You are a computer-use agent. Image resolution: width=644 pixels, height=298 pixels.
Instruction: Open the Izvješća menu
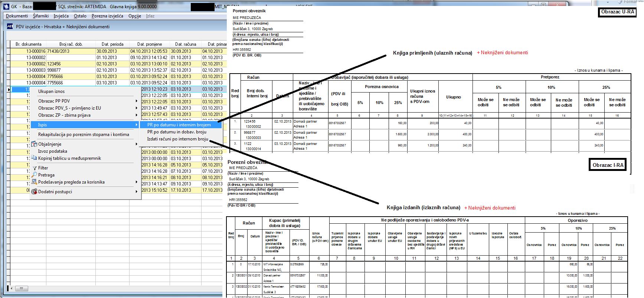point(61,16)
